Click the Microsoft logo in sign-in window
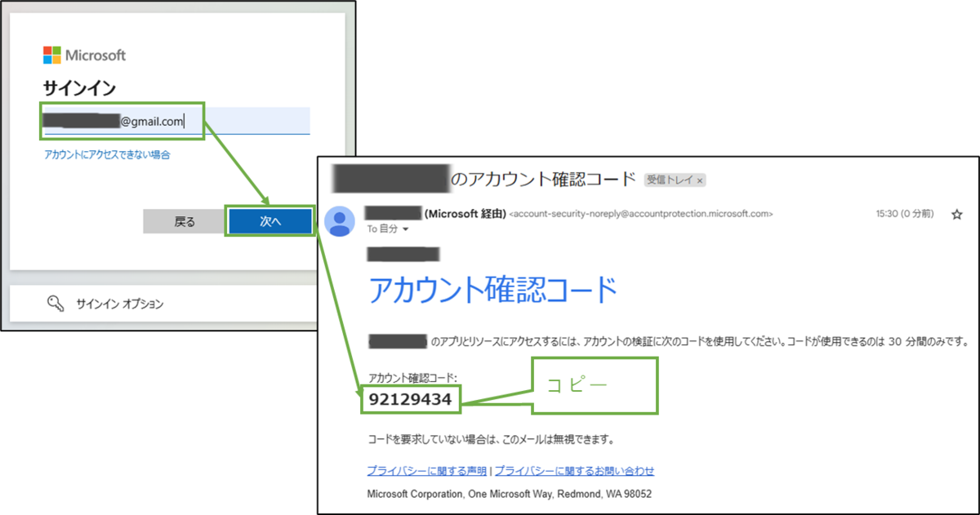Screen dimensions: 980x515 pos(84,55)
